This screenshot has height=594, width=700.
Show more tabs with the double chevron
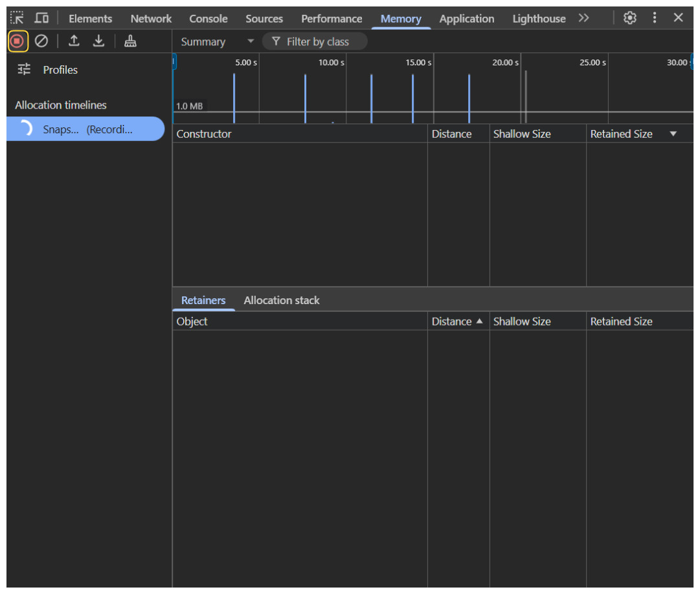point(583,18)
